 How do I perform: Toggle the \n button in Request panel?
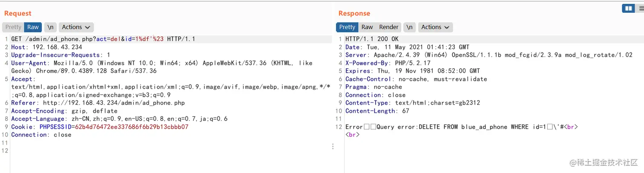[x=50, y=27]
